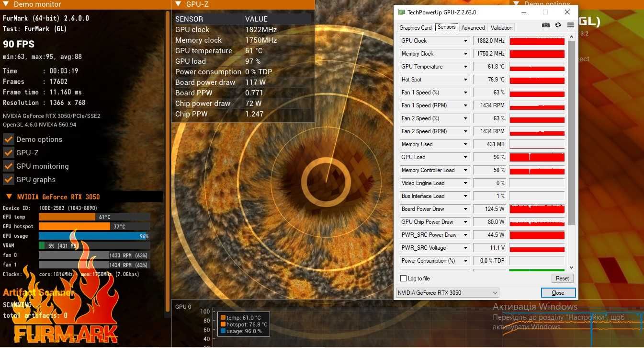Click the GPU-Z refresh icon
Screen dimensions: 644x348
tap(558, 25)
